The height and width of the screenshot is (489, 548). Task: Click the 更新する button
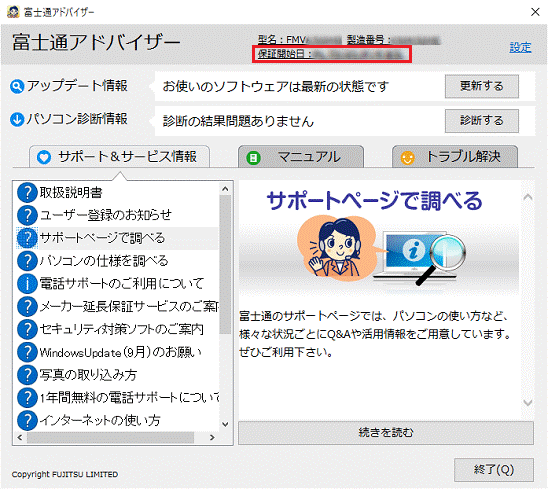[x=482, y=86]
